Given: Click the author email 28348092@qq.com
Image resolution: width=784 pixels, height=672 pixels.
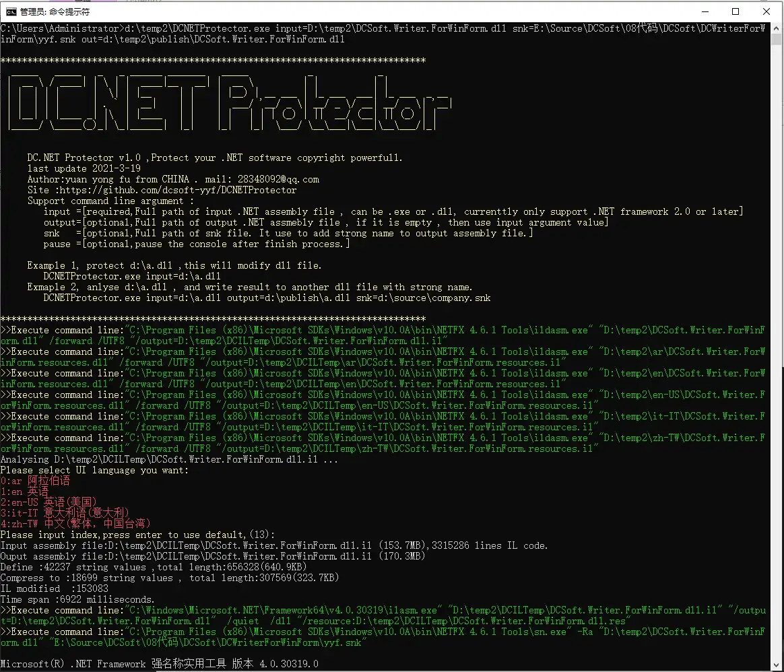Looking at the screenshot, I should (278, 179).
